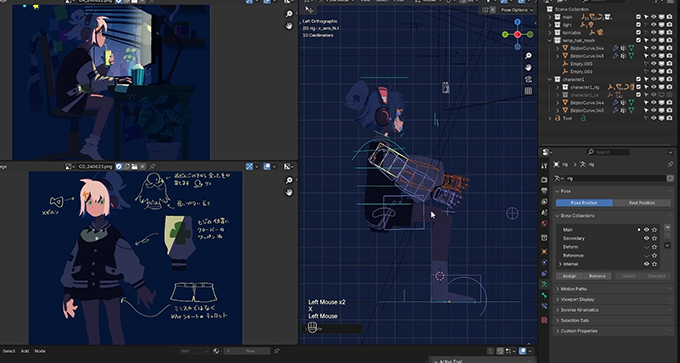680x363 pixels.
Task: Click the New material button in node editor
Action: [246, 351]
